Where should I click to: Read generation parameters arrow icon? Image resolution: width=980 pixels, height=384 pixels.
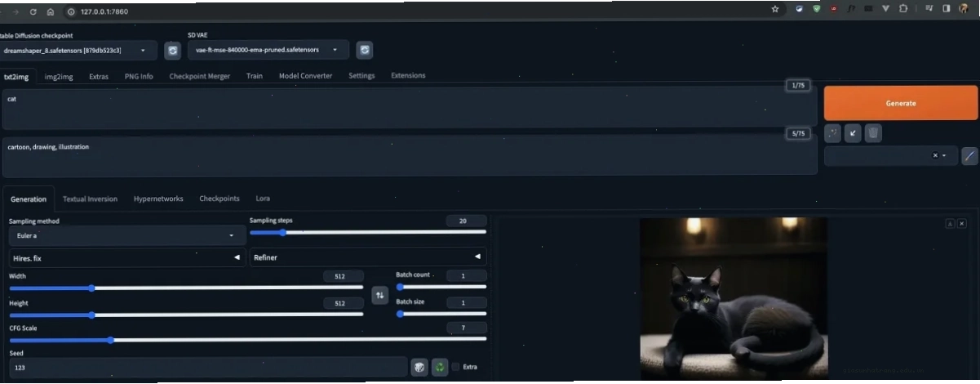tap(853, 132)
